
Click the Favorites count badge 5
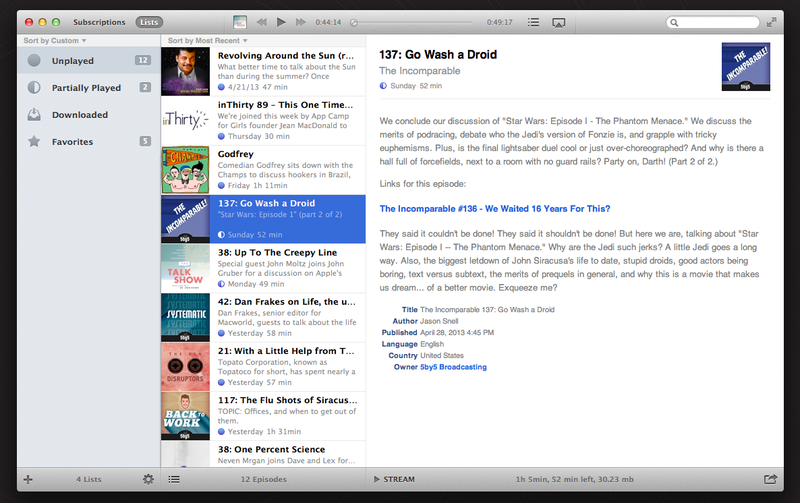pos(145,141)
